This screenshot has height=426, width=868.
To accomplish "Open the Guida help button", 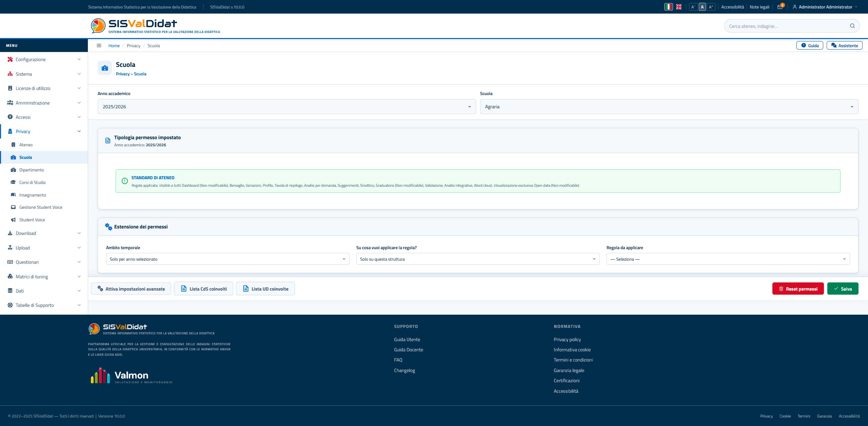I will click(809, 45).
